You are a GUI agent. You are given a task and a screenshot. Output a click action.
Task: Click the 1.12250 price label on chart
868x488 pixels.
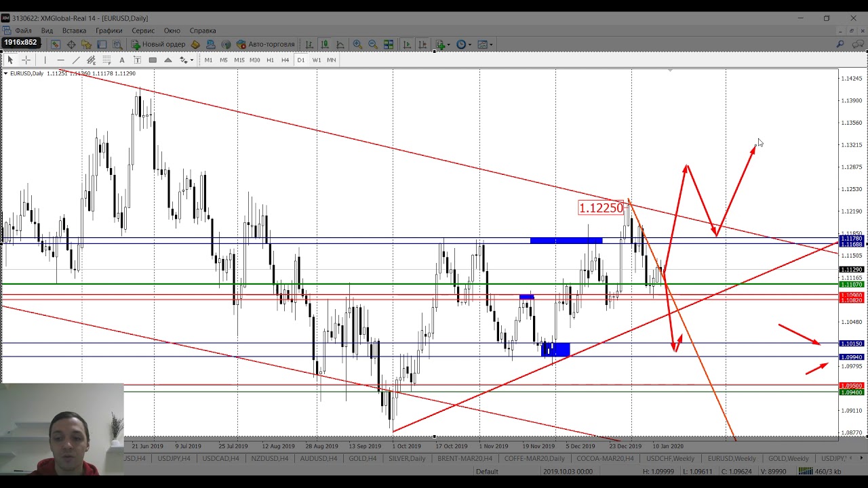601,208
